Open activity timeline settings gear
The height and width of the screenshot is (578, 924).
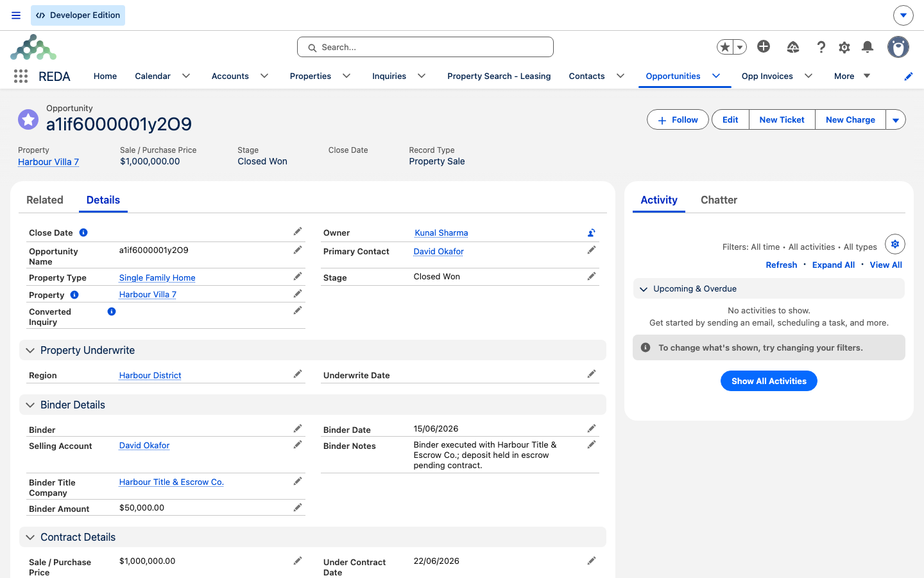click(x=895, y=244)
